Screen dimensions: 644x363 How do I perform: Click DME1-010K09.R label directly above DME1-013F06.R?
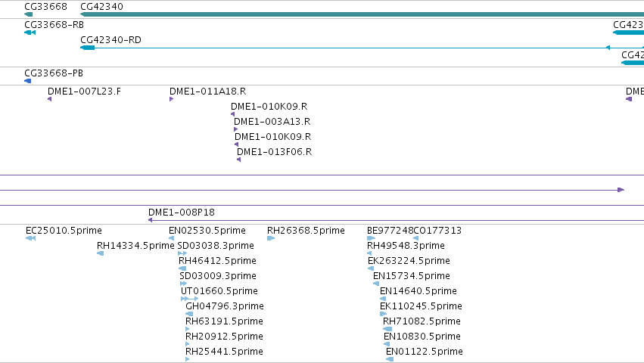coord(272,137)
